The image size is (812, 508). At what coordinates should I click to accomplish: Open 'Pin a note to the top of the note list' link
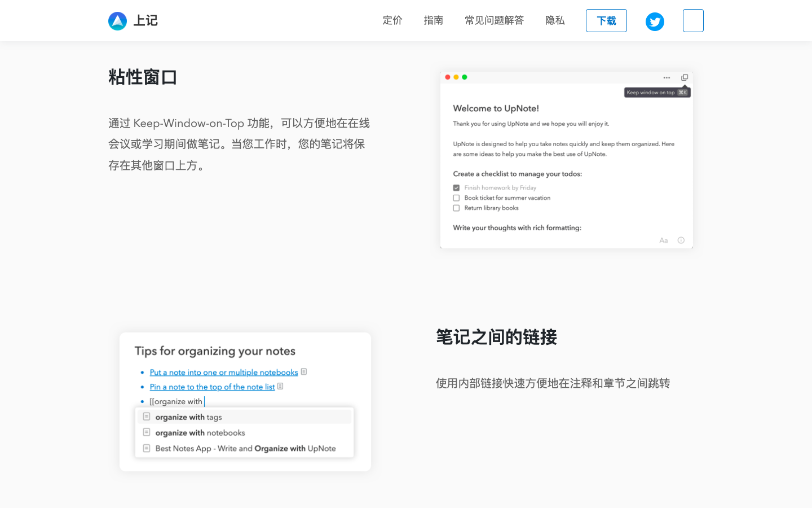click(x=212, y=387)
